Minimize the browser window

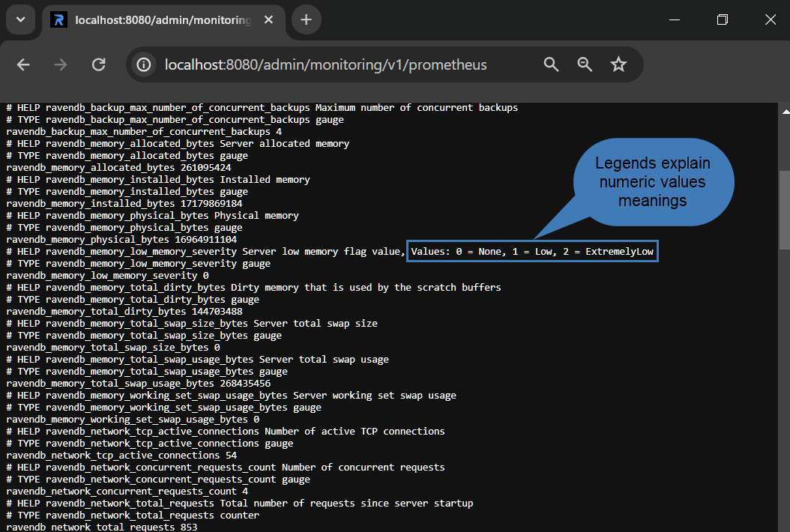[674, 19]
